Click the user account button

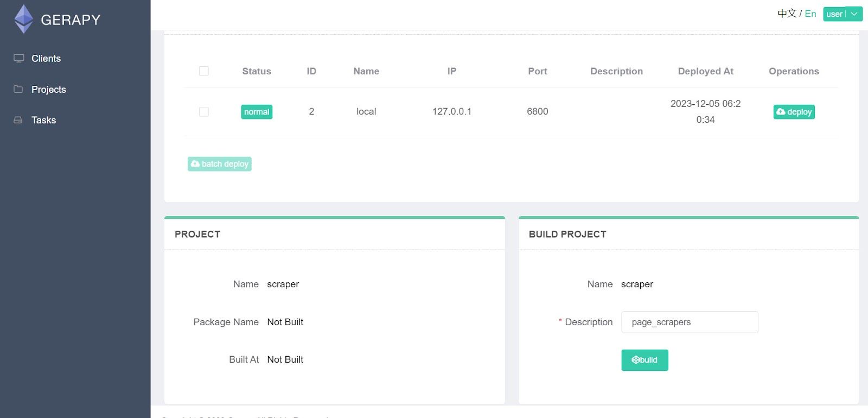tap(835, 14)
